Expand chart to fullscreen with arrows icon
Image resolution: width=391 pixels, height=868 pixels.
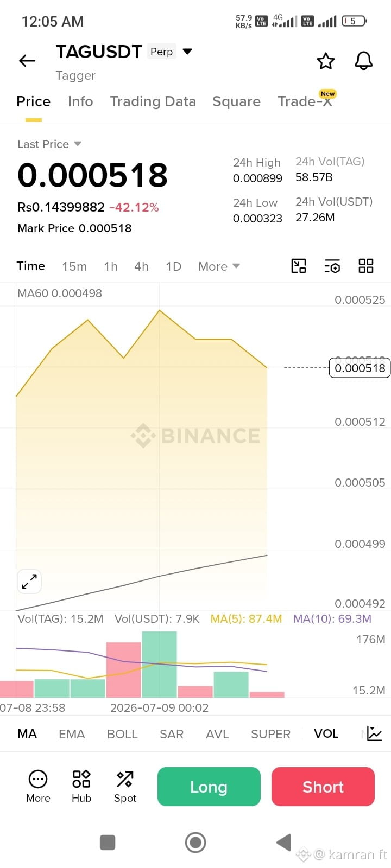[29, 582]
